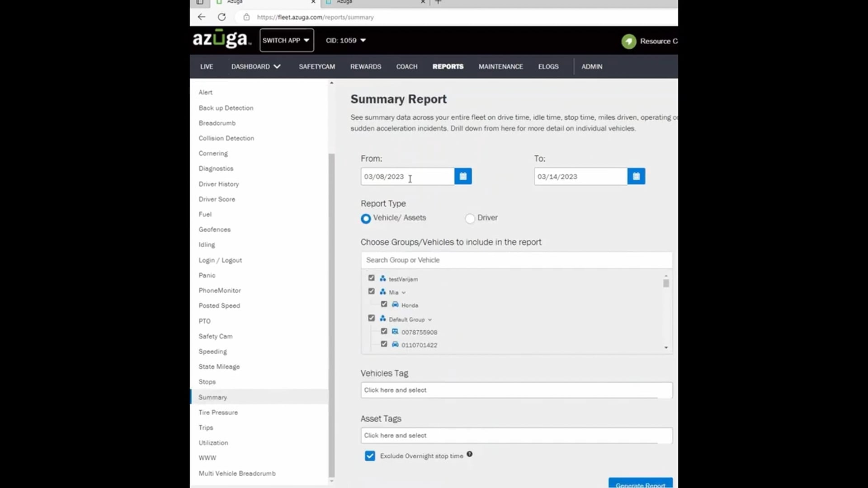
Task: Click the Exclude Overnight help icon
Action: pyautogui.click(x=469, y=454)
